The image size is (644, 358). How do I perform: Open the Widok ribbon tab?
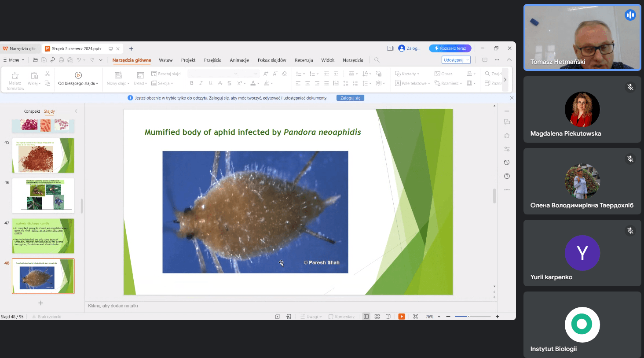pyautogui.click(x=328, y=60)
